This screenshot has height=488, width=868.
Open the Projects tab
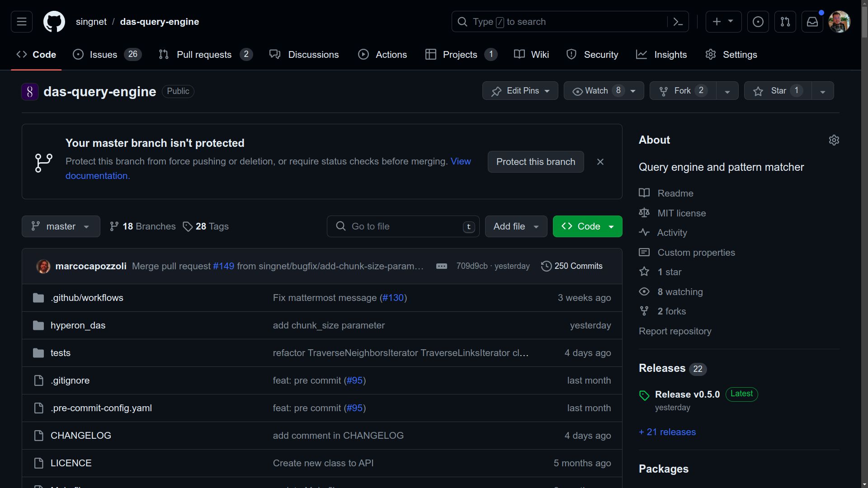[x=462, y=55]
